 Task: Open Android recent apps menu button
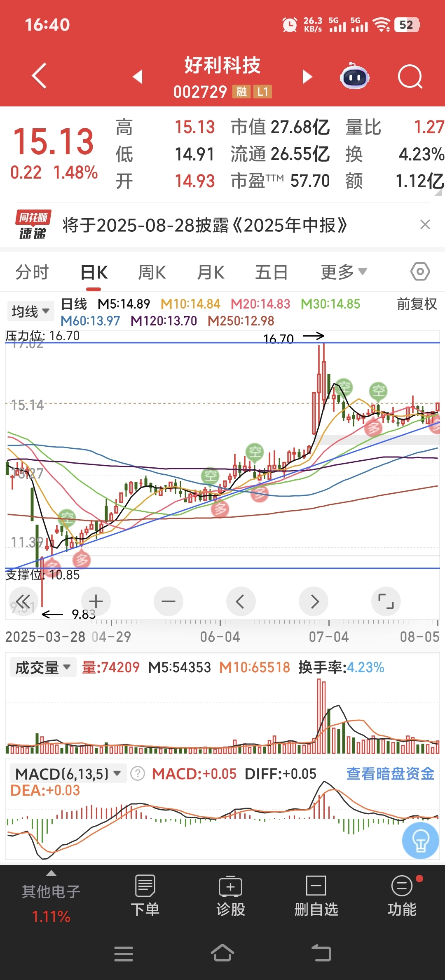[124, 954]
